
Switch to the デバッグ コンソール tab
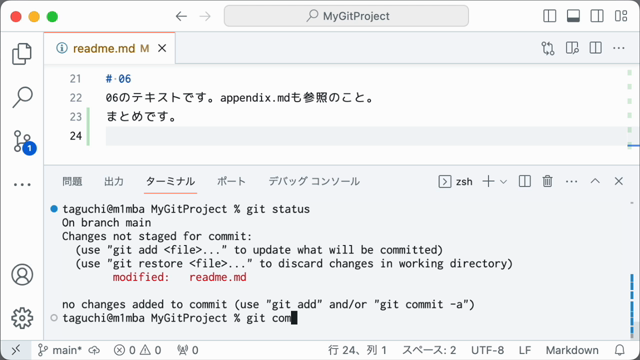tap(314, 181)
